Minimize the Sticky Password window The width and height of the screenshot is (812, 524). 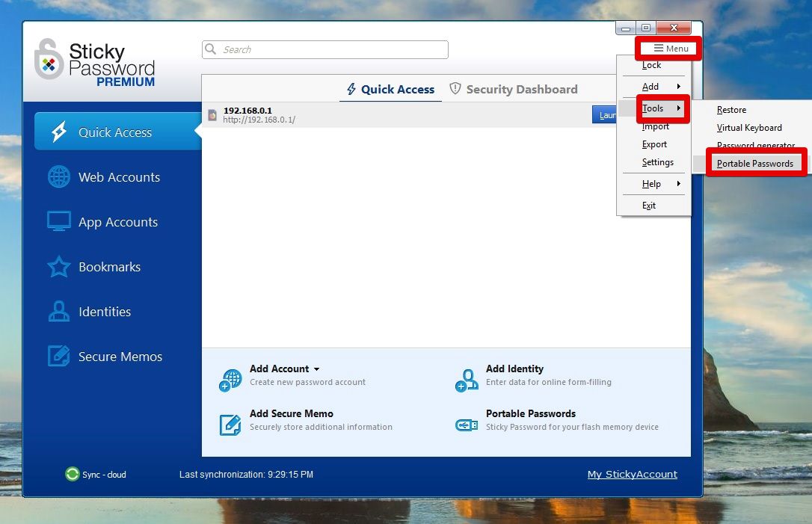click(x=626, y=28)
